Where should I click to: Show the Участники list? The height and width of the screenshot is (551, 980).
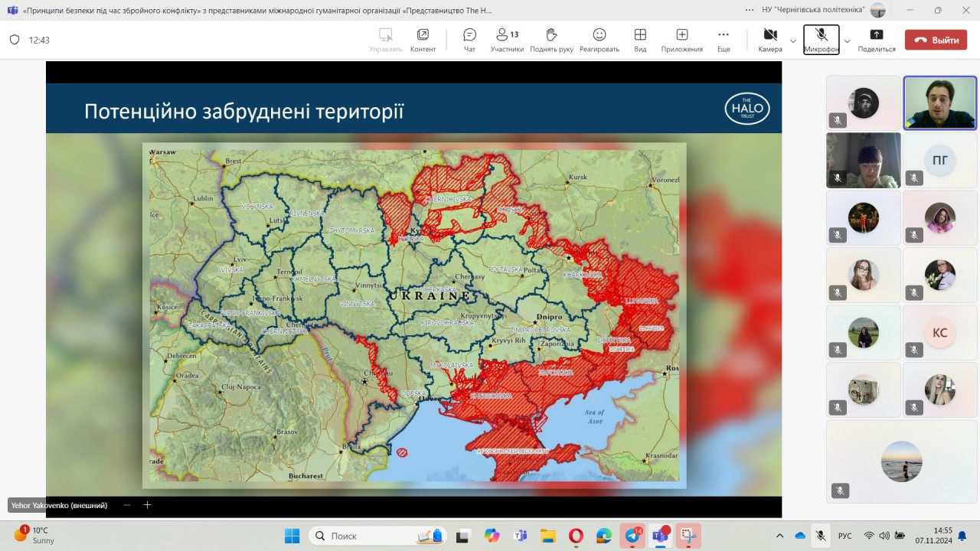(507, 40)
